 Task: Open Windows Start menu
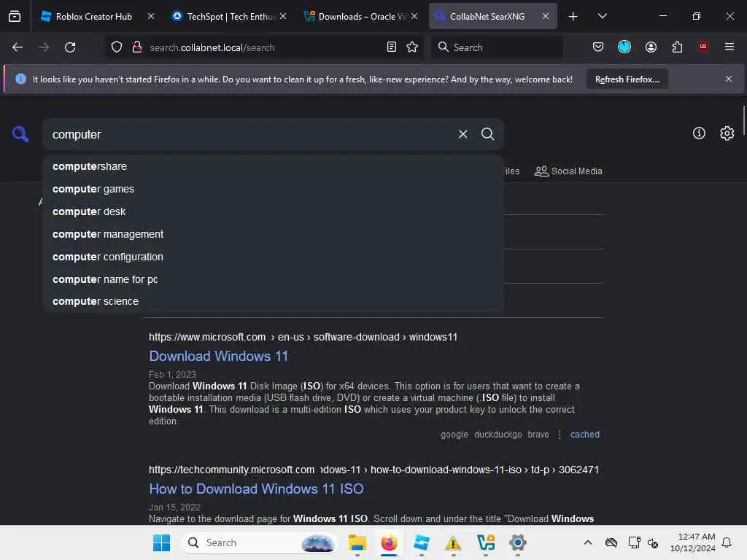161,542
